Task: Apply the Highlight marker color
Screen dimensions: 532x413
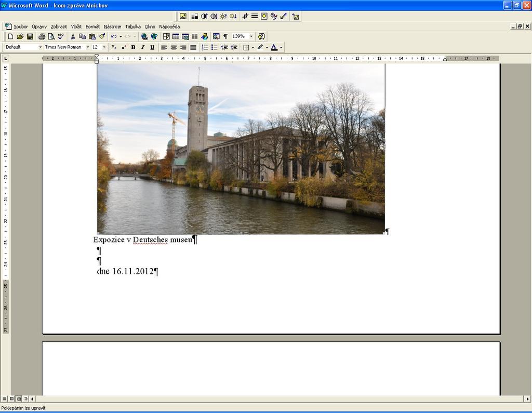Action: (260, 47)
